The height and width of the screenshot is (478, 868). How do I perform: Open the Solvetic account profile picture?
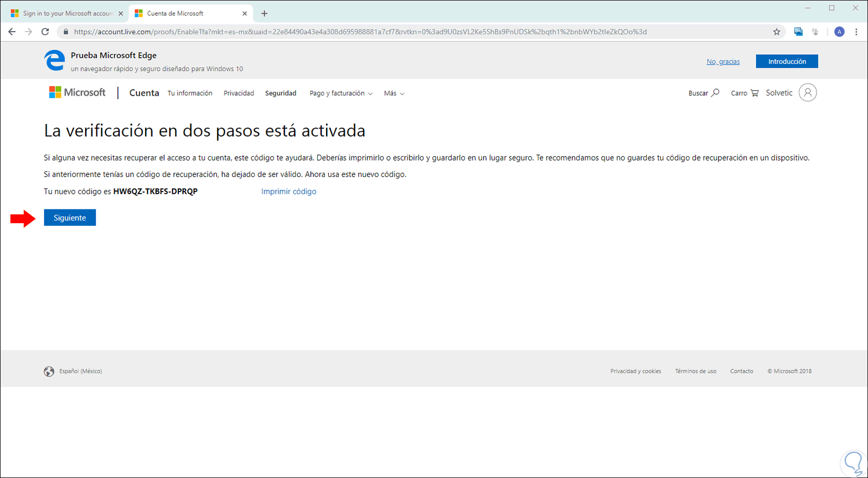click(x=808, y=93)
